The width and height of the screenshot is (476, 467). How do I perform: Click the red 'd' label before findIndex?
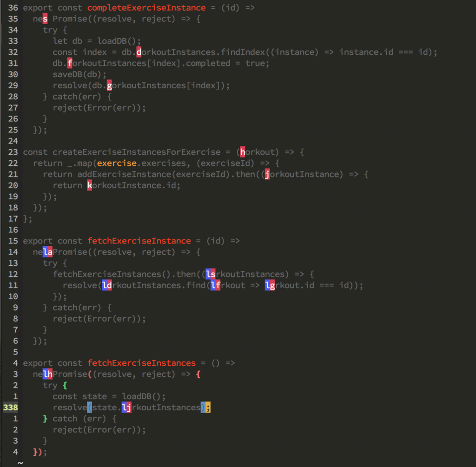point(139,52)
